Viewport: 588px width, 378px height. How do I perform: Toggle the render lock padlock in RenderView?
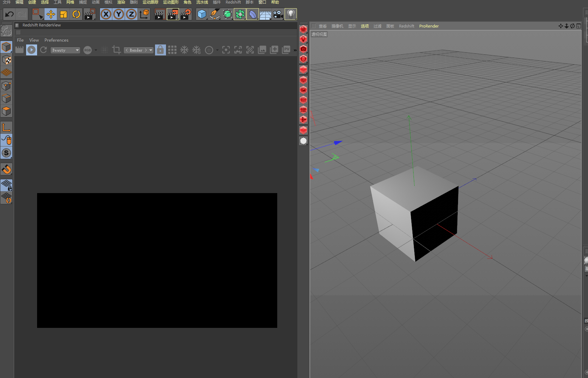tap(160, 50)
